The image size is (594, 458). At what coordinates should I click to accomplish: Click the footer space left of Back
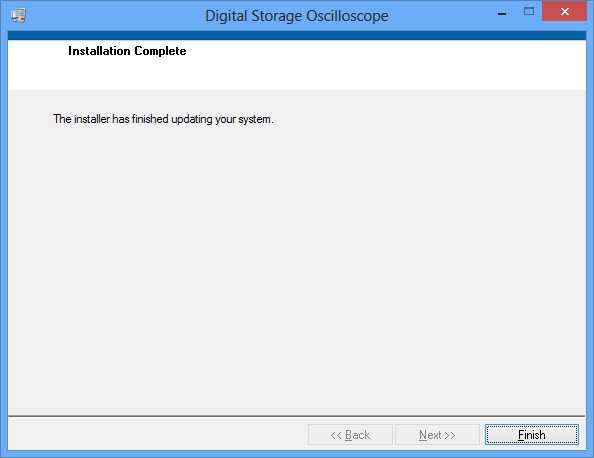(x=157, y=435)
